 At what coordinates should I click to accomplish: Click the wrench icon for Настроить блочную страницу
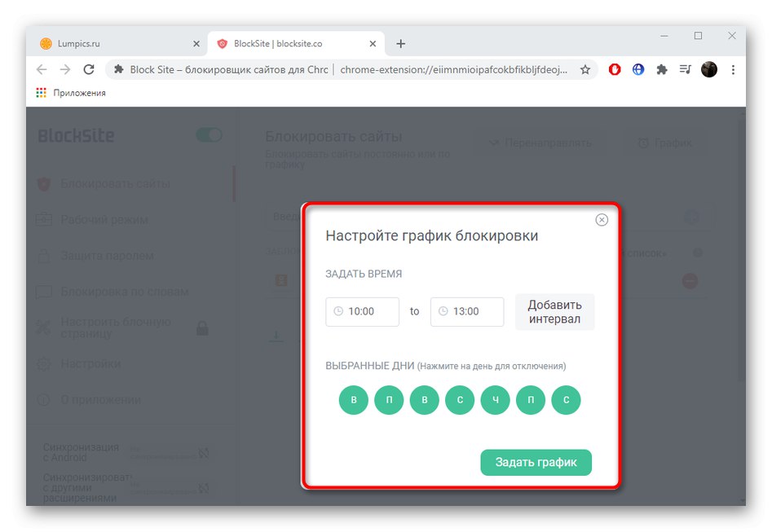click(44, 327)
